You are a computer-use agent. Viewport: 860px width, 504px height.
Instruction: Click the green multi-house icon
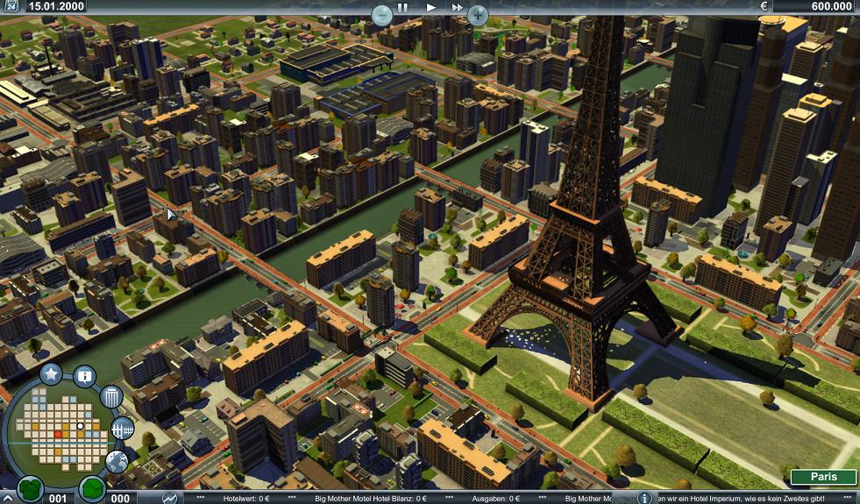pos(30,488)
